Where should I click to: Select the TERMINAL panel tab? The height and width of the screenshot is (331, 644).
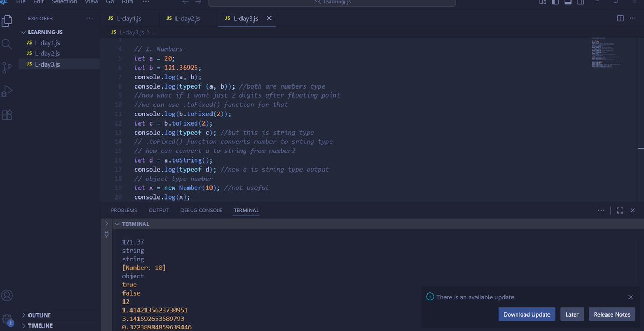coord(246,210)
